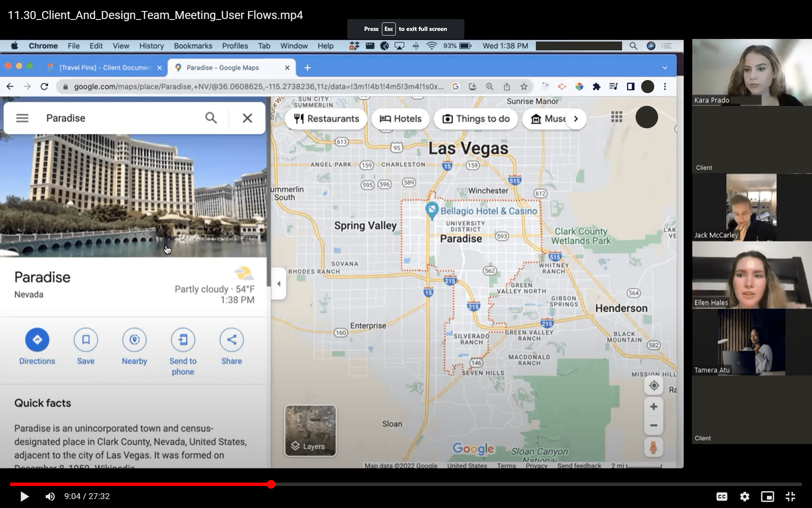Screen dimensions: 812x508
Task: Select the Hotels filter chip
Action: [x=401, y=119]
